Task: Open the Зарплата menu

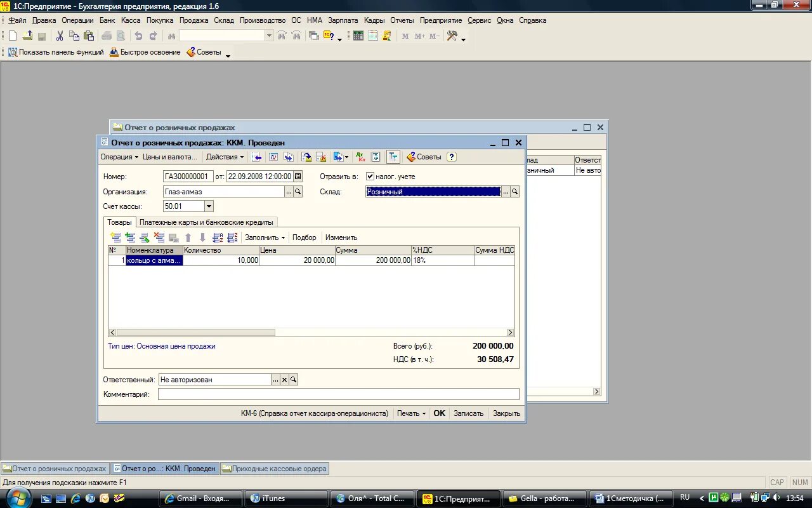Action: (343, 20)
